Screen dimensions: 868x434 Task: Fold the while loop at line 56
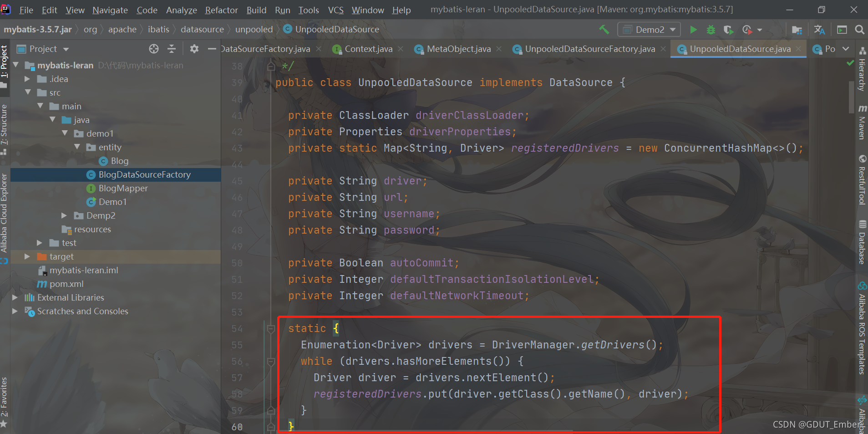tap(271, 362)
